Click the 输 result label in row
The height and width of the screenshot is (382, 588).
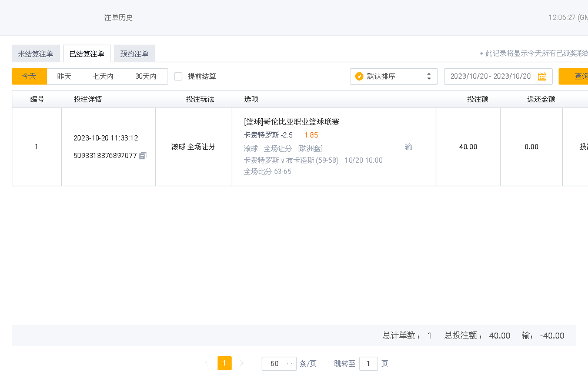409,147
